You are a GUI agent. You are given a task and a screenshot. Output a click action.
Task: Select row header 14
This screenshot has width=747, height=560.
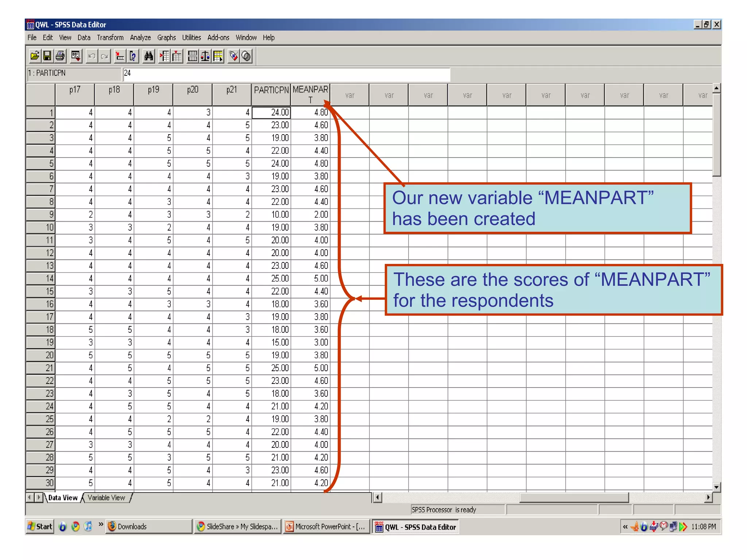click(x=40, y=279)
